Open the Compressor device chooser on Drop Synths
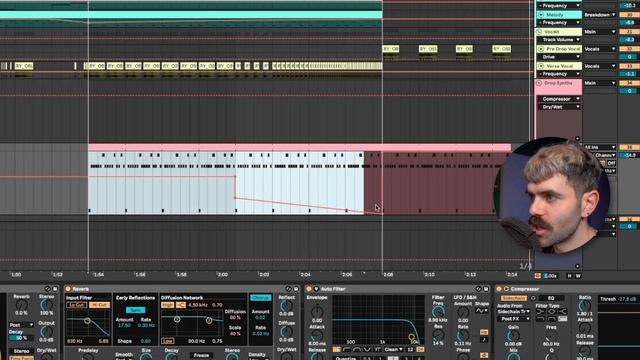Image resolution: width=640 pixels, height=360 pixels. (559, 99)
